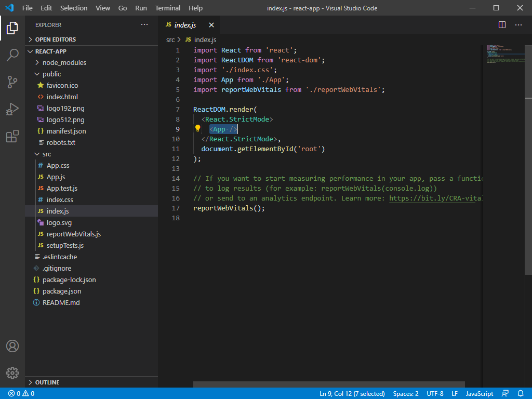Open the Explorer view in activity bar
Screen dimensions: 532x399
(12, 28)
